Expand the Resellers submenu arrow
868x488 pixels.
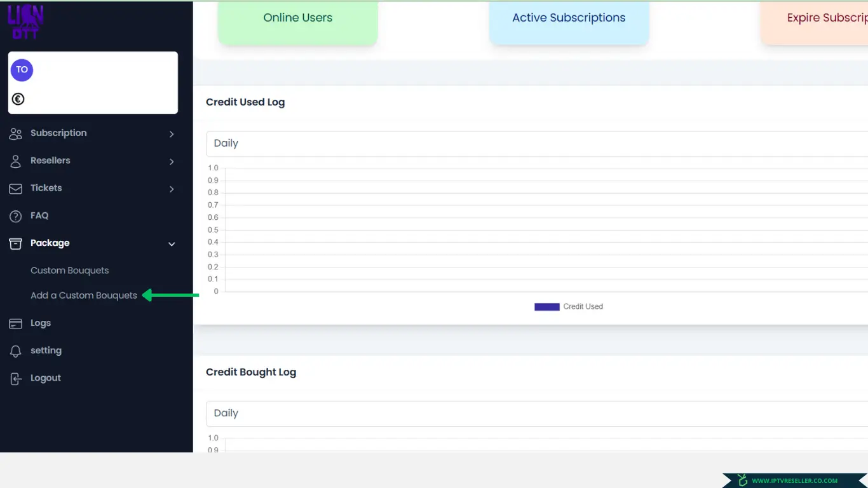(x=172, y=161)
